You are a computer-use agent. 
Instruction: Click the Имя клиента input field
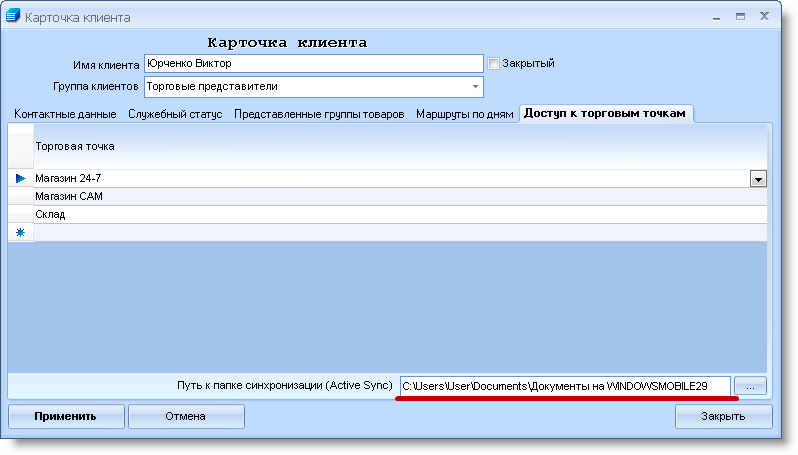[313, 64]
